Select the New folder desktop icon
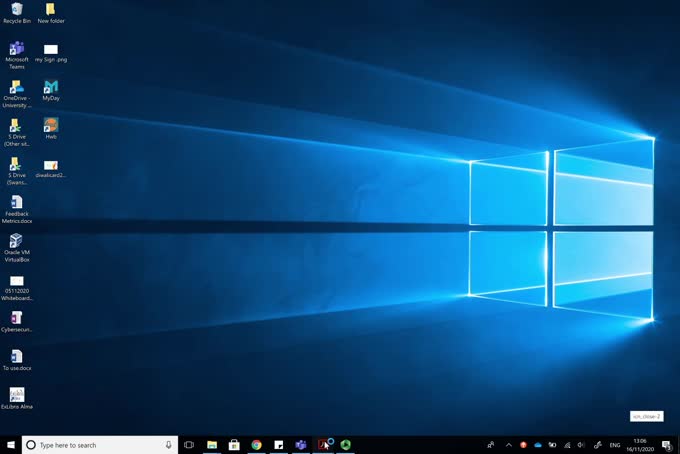This screenshot has height=454, width=680. 50,11
